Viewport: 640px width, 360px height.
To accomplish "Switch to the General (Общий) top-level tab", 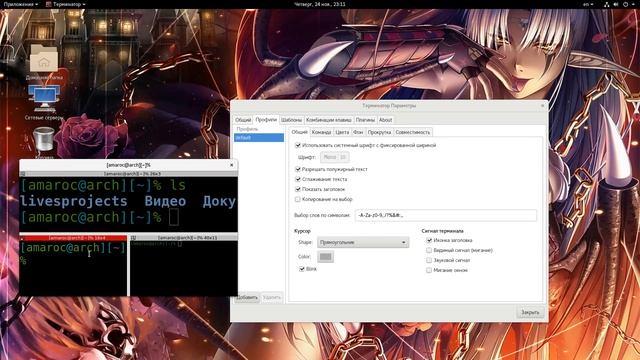I will [x=243, y=120].
